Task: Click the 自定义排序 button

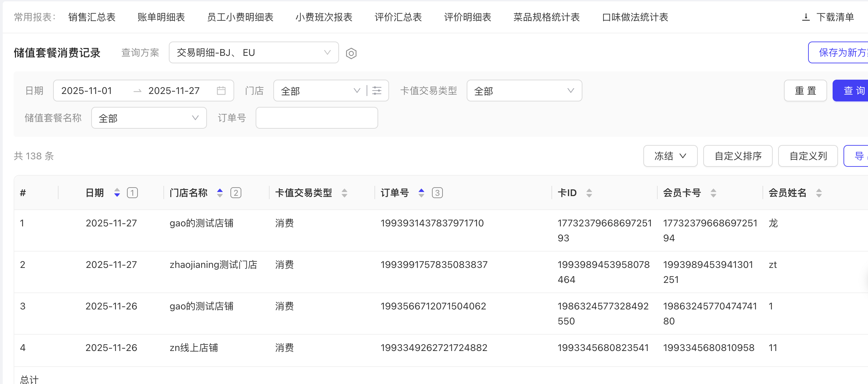Action: [x=738, y=156]
